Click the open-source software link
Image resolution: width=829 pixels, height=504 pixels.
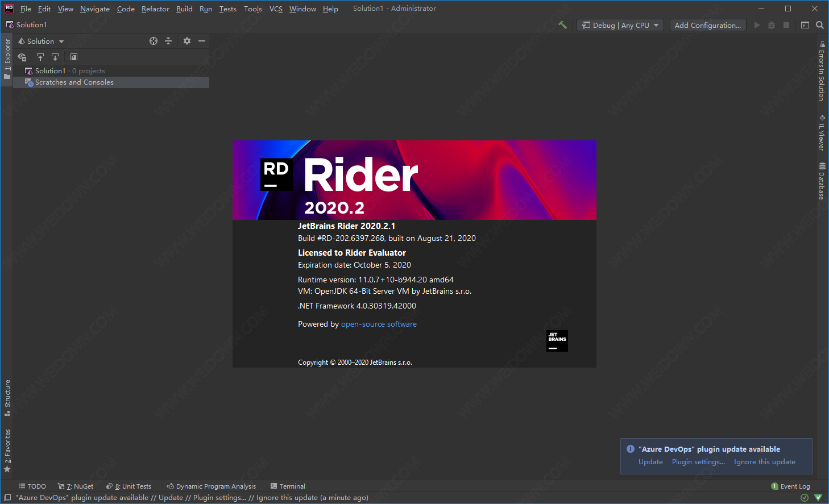[x=379, y=324]
